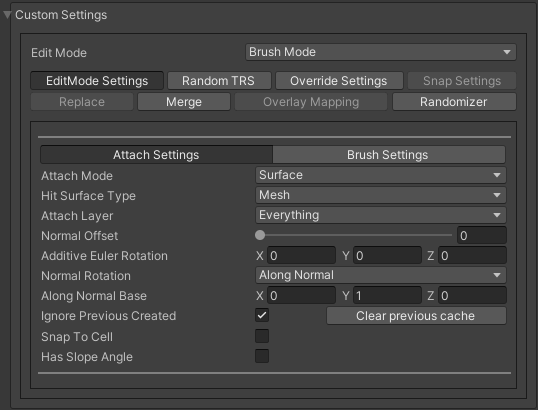Click the Replace button
The height and width of the screenshot is (410, 538).
coord(82,102)
